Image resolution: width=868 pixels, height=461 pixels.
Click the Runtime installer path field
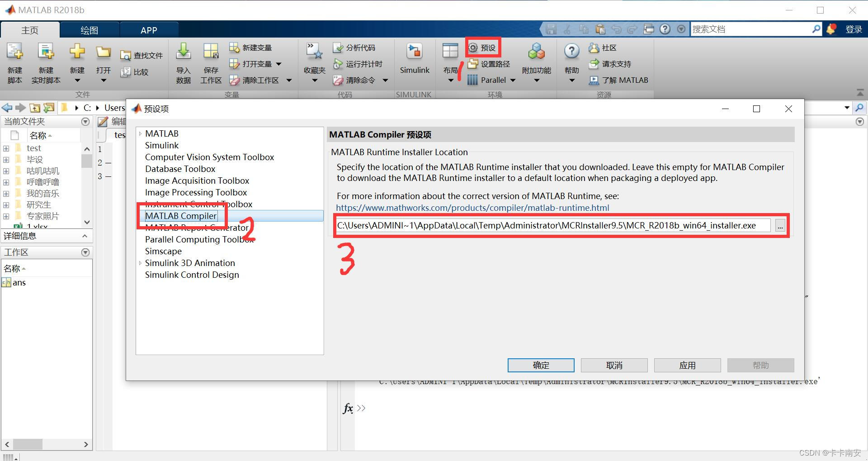tap(553, 225)
